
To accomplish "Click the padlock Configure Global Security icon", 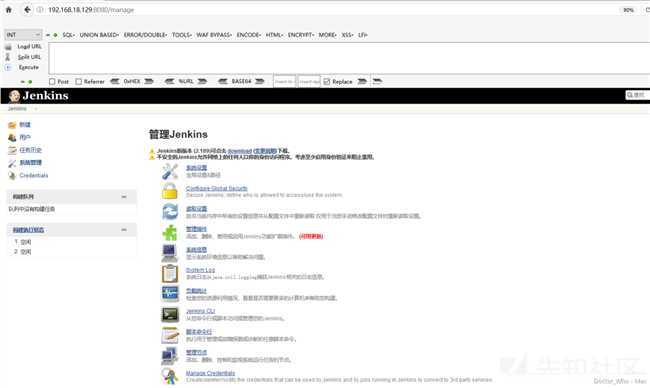I will (170, 192).
